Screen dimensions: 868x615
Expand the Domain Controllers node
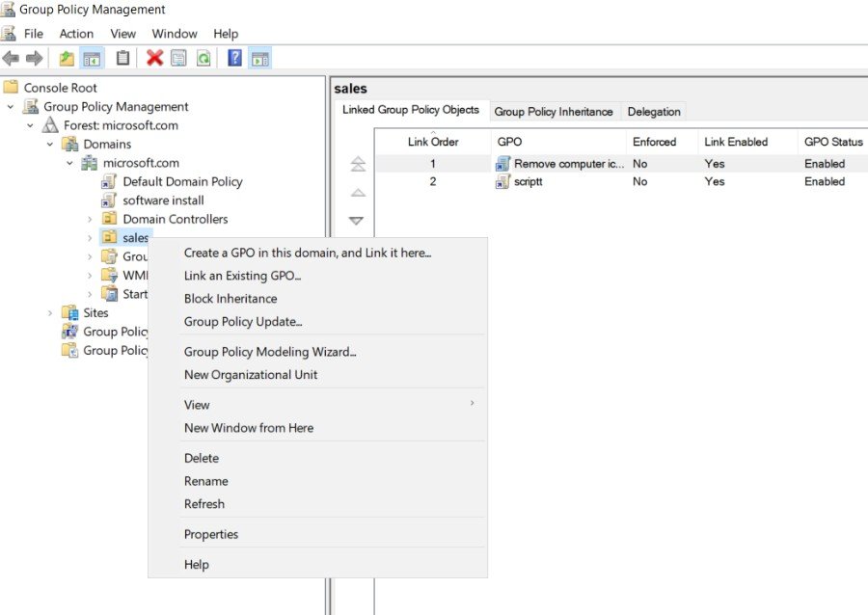pos(90,220)
